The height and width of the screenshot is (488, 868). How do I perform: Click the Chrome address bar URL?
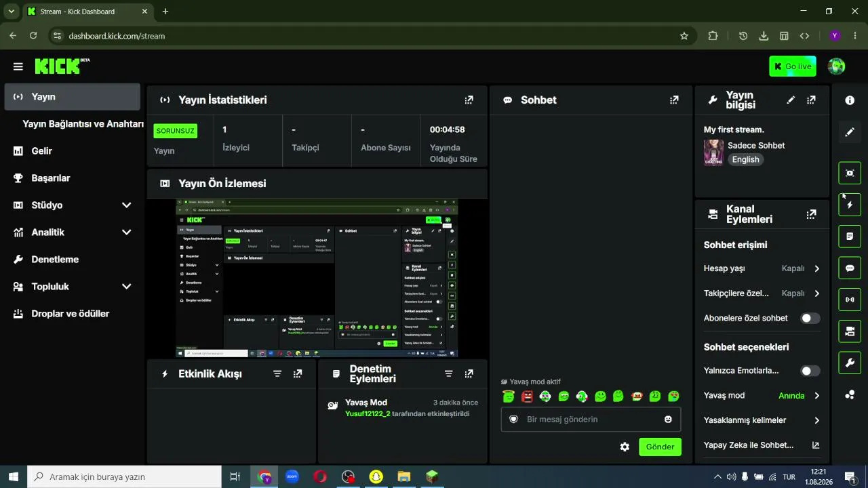click(x=117, y=36)
